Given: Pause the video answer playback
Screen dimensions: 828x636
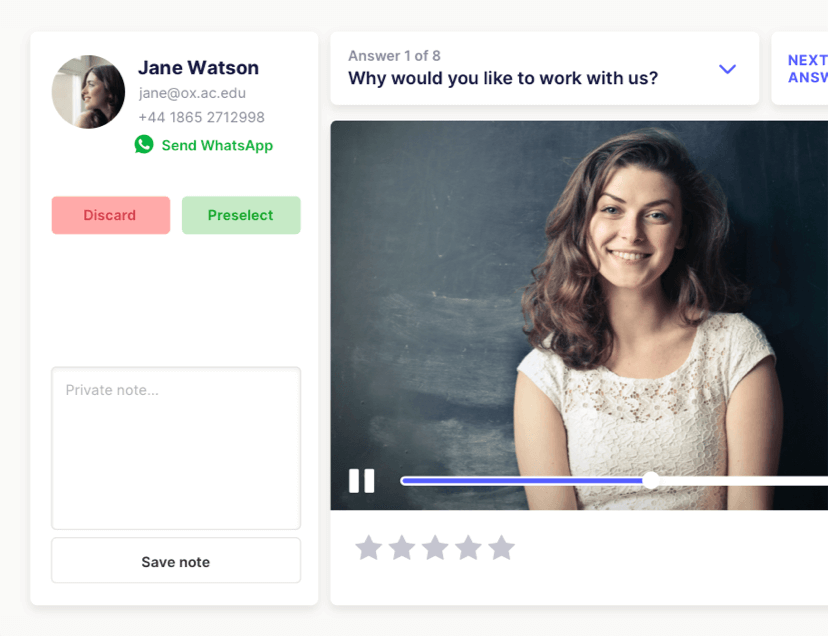Looking at the screenshot, I should [361, 481].
